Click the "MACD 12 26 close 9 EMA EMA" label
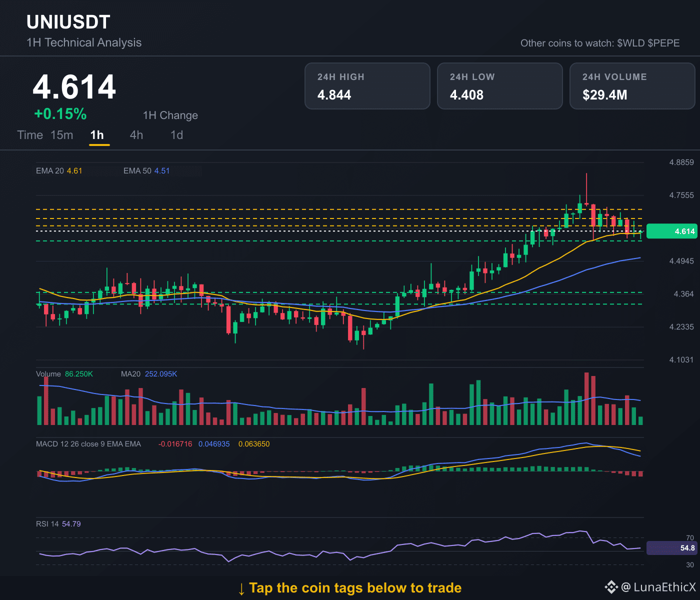This screenshot has width=700, height=600. (x=88, y=444)
